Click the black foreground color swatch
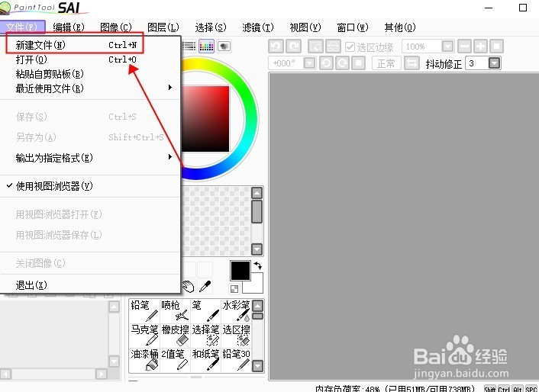The width and height of the screenshot is (539, 392). point(240,271)
